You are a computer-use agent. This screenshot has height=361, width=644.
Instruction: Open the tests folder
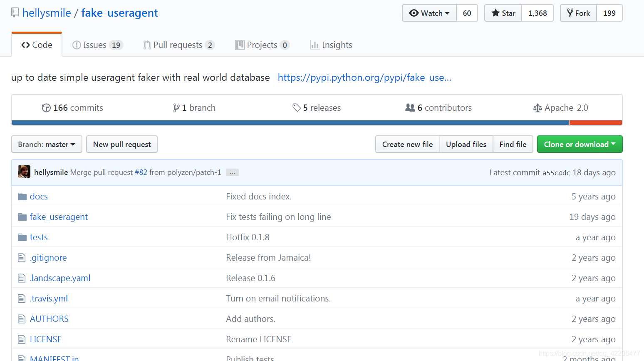39,237
